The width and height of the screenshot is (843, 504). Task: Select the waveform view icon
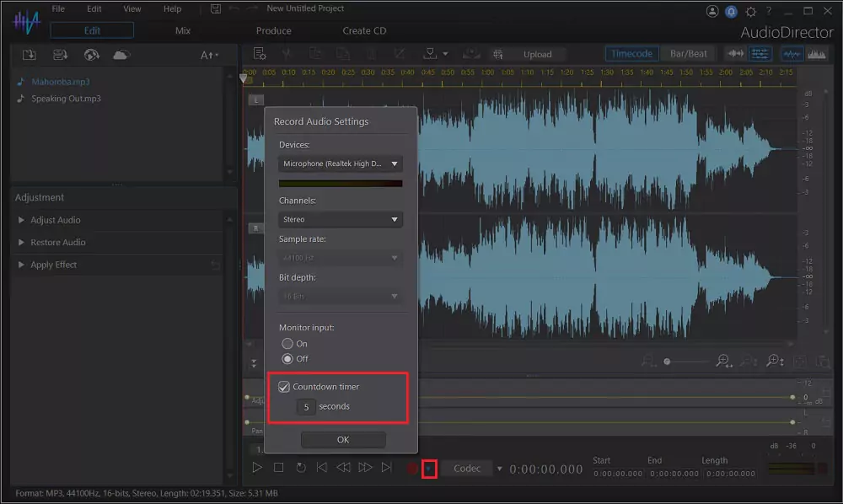[x=791, y=52]
